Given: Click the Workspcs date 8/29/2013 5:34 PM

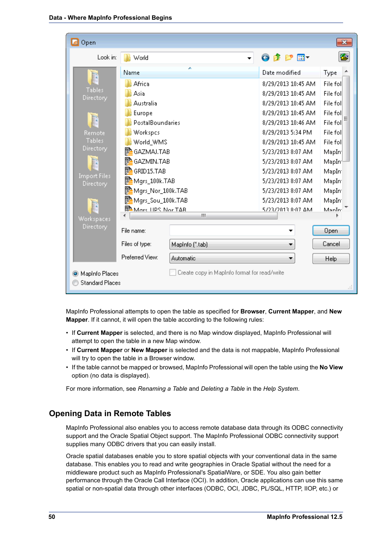Looking at the screenshot, I should [287, 132].
